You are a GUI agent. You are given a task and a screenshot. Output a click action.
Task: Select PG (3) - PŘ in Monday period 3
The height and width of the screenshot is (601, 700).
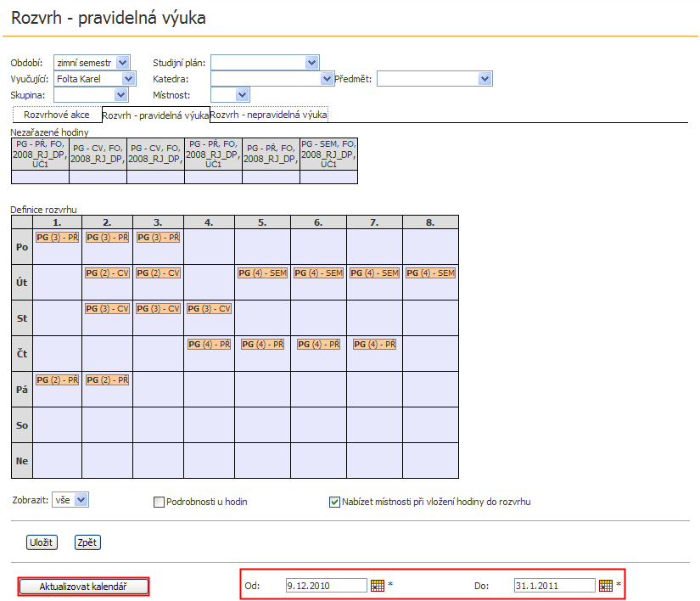click(159, 237)
